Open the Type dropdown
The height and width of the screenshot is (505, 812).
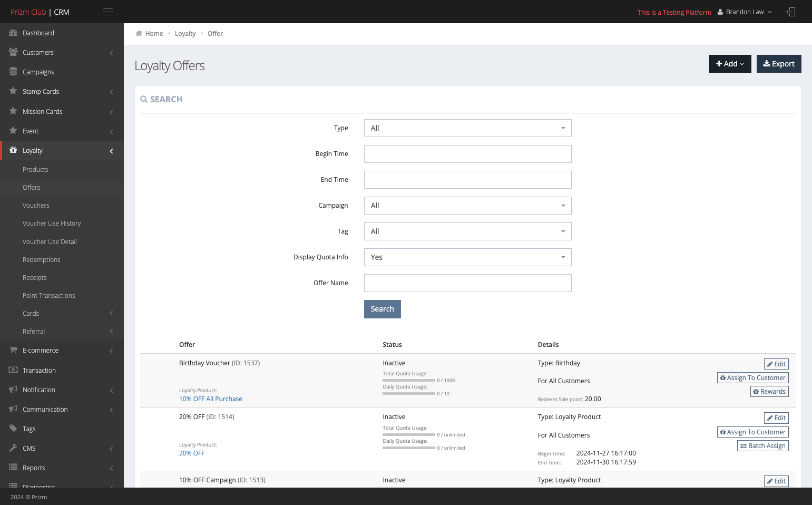pos(468,128)
